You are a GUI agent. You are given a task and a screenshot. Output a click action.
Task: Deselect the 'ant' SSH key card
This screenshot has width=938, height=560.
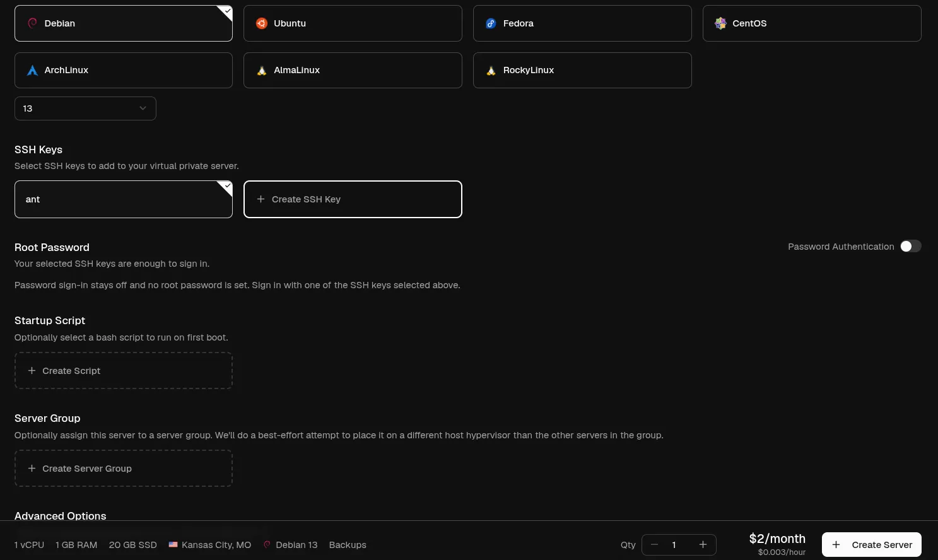[x=124, y=199]
